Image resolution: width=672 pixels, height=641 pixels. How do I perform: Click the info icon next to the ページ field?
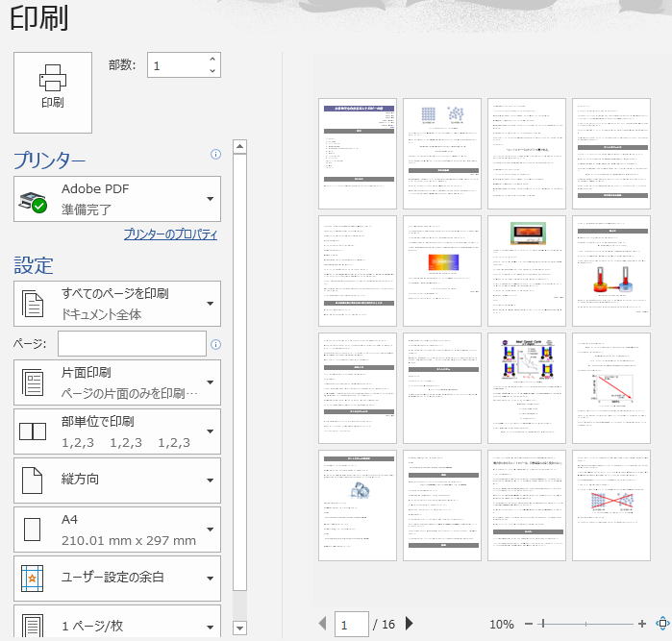click(x=215, y=345)
